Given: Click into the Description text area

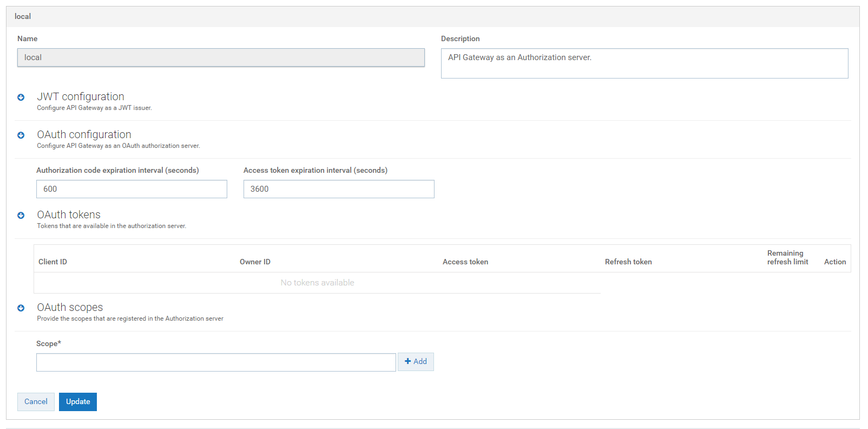Looking at the screenshot, I should pos(644,63).
